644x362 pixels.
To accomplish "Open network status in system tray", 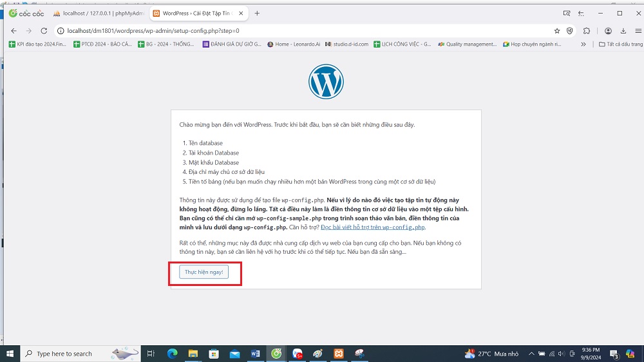I will tap(552, 354).
